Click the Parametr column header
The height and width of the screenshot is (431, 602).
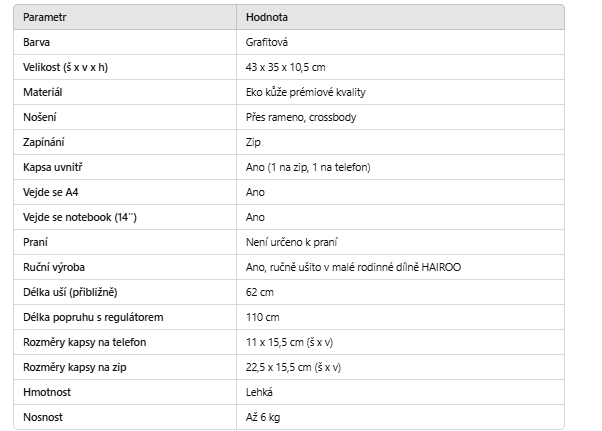45,17
